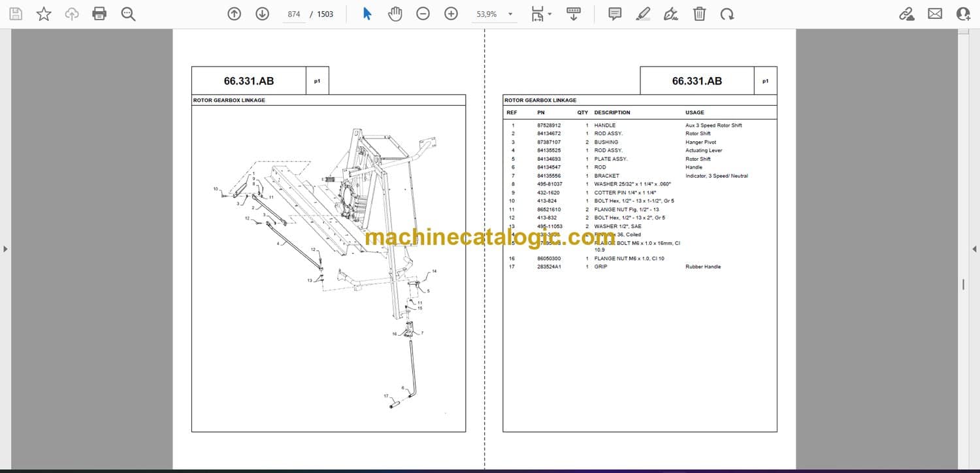
Task: Click the usage text 'Rubber Handle'
Action: 703,267
